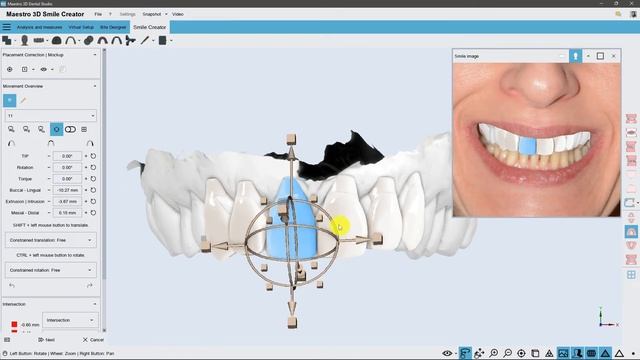This screenshot has width=640, height=360.
Task: Open Constrained translation: Free dropdown
Action: tap(51, 240)
